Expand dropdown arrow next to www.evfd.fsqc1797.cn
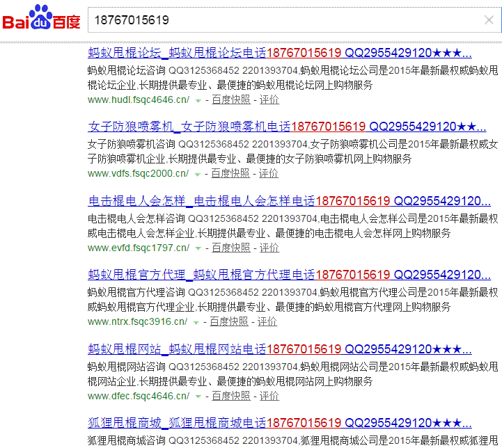This screenshot has height=448, width=502. coord(198,249)
